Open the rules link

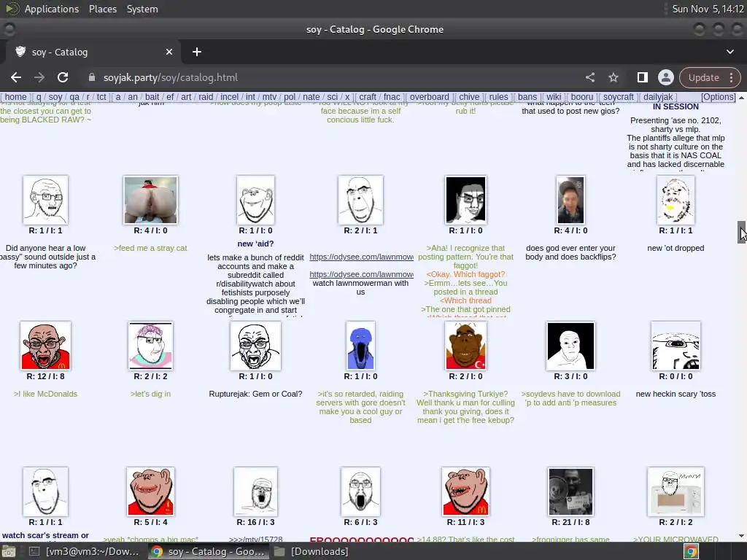tap(498, 97)
